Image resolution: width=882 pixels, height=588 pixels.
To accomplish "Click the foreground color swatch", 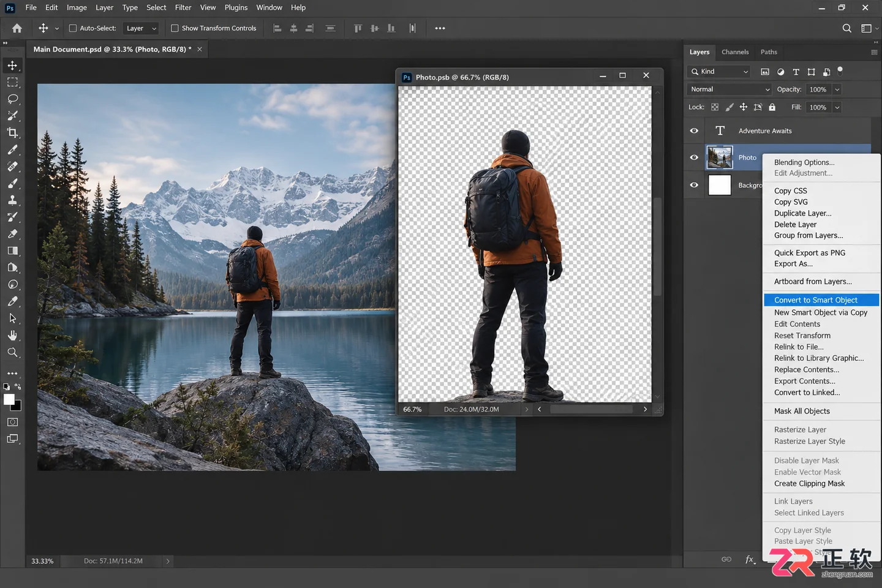I will click(9, 399).
